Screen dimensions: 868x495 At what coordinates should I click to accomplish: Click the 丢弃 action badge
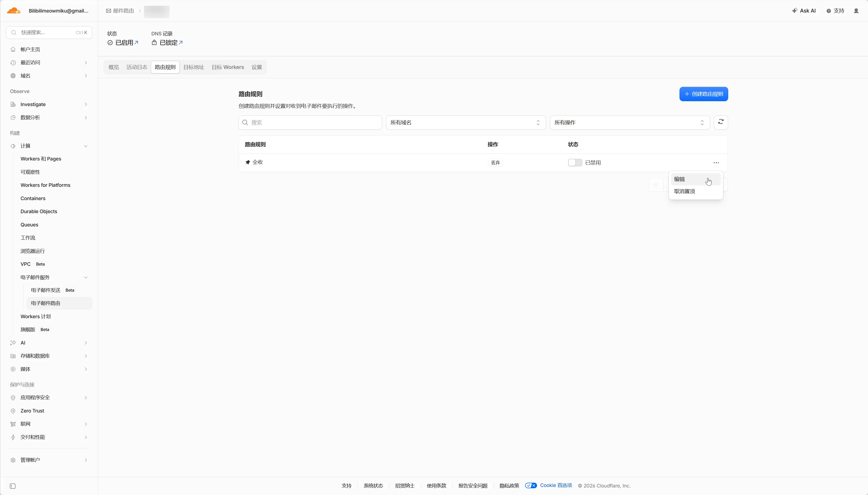click(x=495, y=163)
